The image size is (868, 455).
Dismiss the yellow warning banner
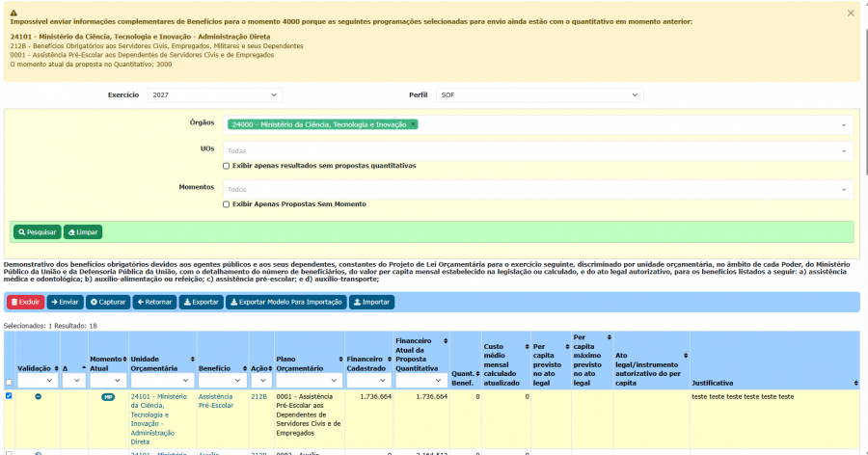pos(851,13)
